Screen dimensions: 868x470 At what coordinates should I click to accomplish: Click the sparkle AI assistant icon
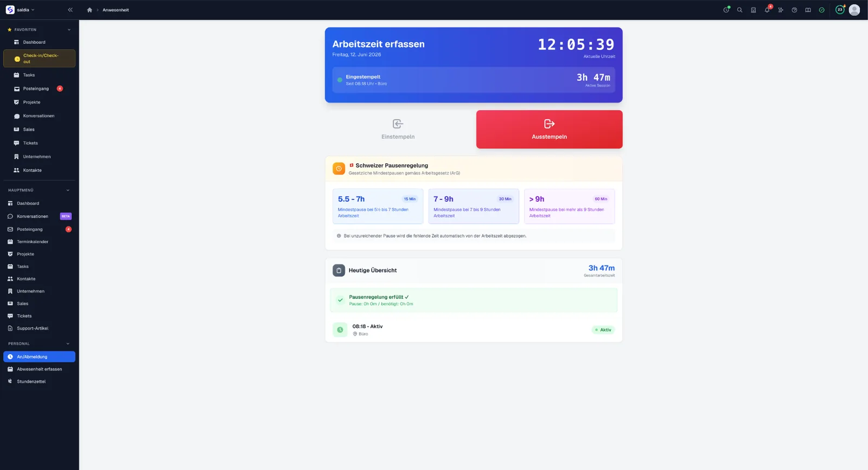(x=781, y=10)
